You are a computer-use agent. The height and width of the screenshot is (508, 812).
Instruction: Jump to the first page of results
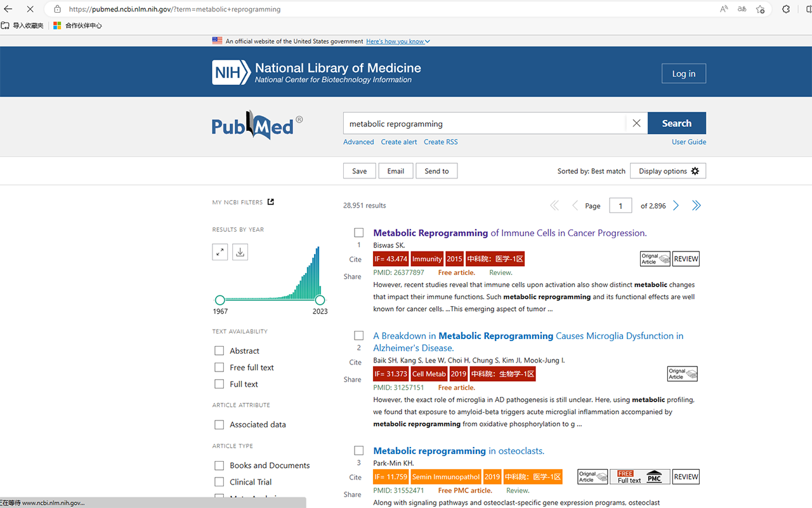point(554,205)
